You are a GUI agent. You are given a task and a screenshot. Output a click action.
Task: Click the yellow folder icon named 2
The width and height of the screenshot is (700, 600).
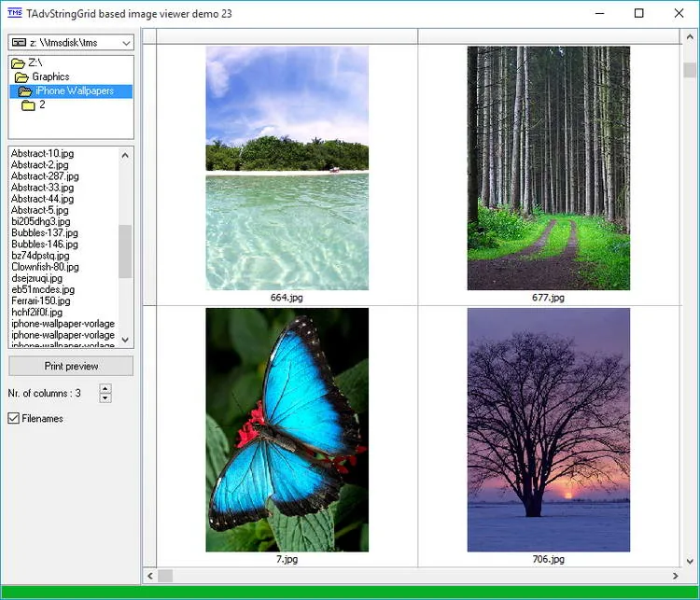tap(28, 105)
